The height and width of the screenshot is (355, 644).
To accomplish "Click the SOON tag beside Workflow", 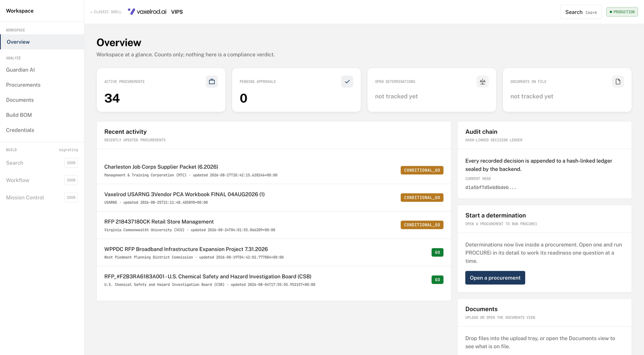I will pyautogui.click(x=71, y=180).
